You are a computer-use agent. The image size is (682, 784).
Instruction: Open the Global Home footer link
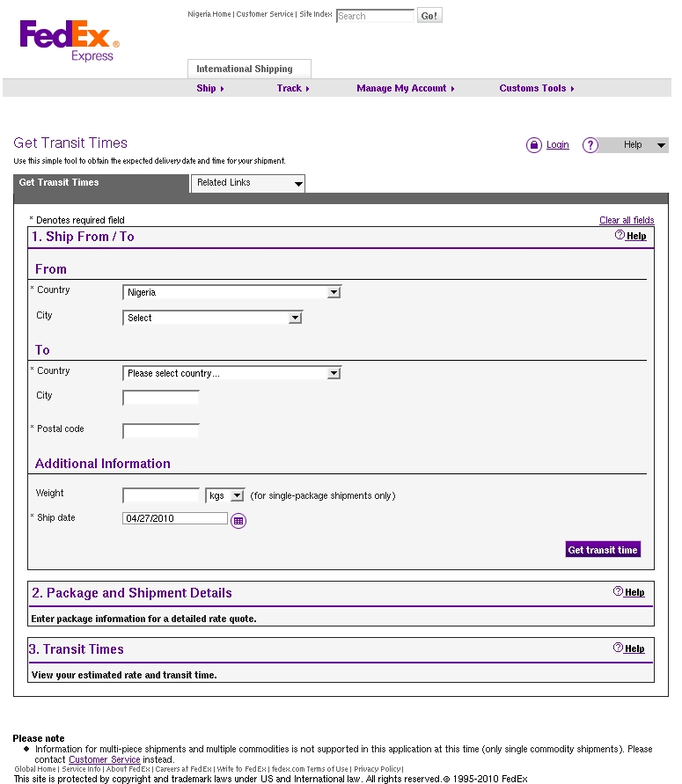click(35, 769)
